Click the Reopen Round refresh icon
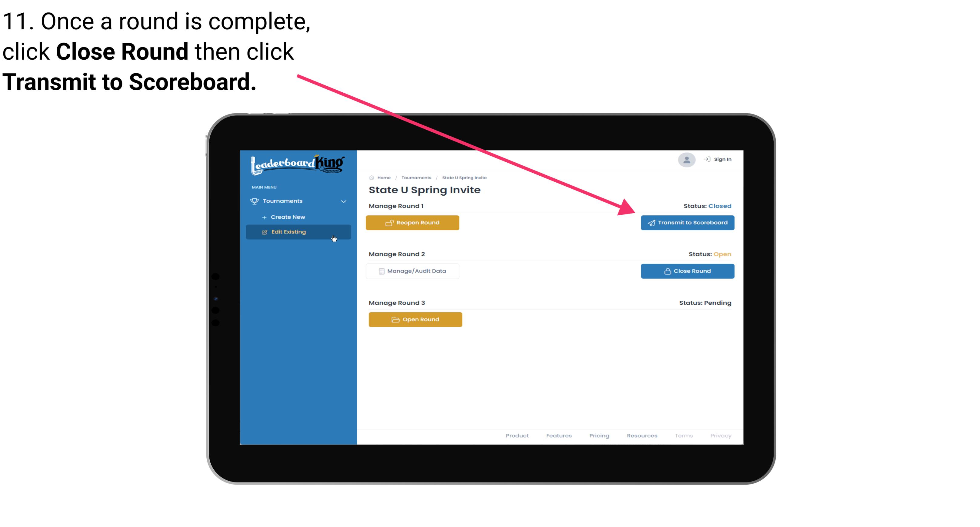This screenshot has height=527, width=980. click(x=389, y=223)
